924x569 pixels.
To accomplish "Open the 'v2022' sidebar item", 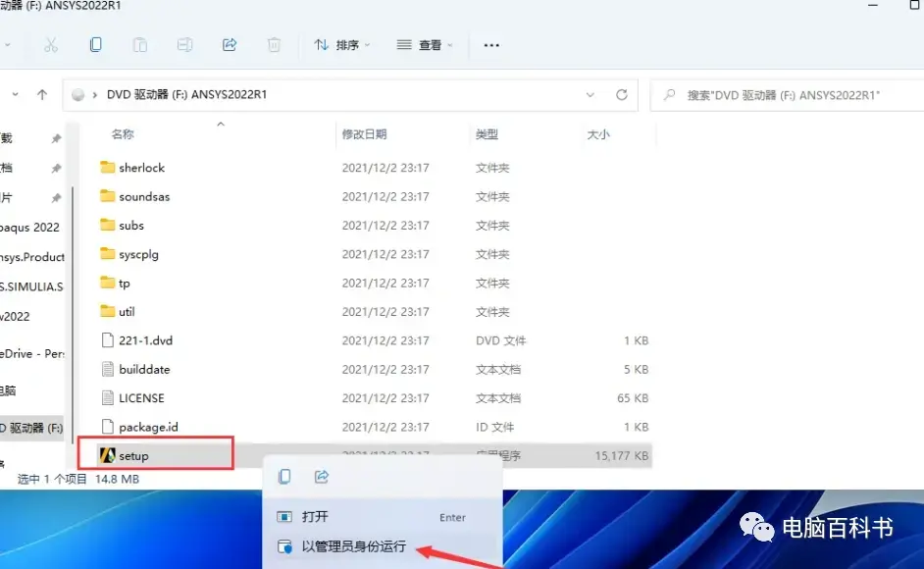I will [x=16, y=317].
